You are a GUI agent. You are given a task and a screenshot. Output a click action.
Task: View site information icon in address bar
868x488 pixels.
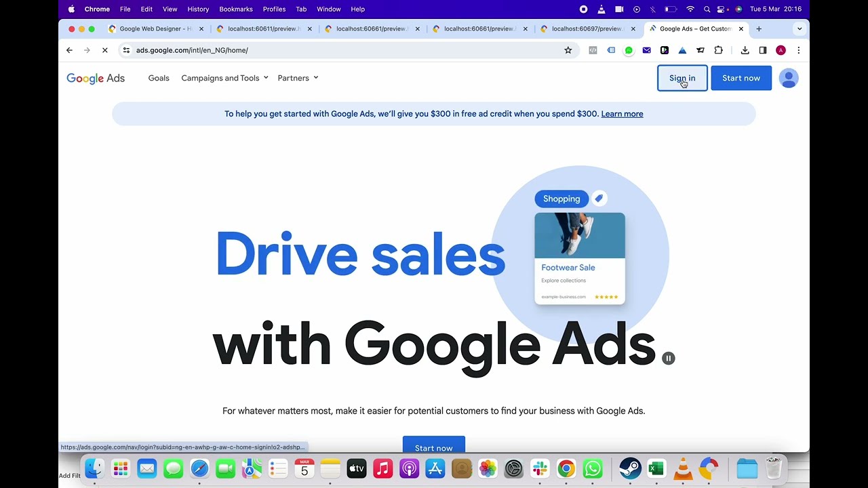(x=126, y=50)
